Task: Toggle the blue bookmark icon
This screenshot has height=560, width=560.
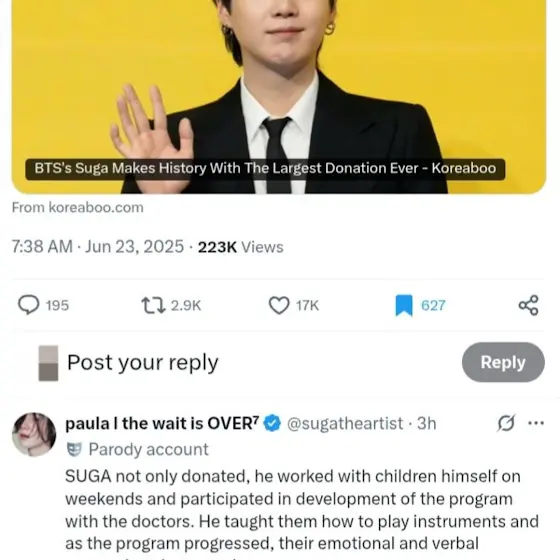Action: tap(404, 305)
